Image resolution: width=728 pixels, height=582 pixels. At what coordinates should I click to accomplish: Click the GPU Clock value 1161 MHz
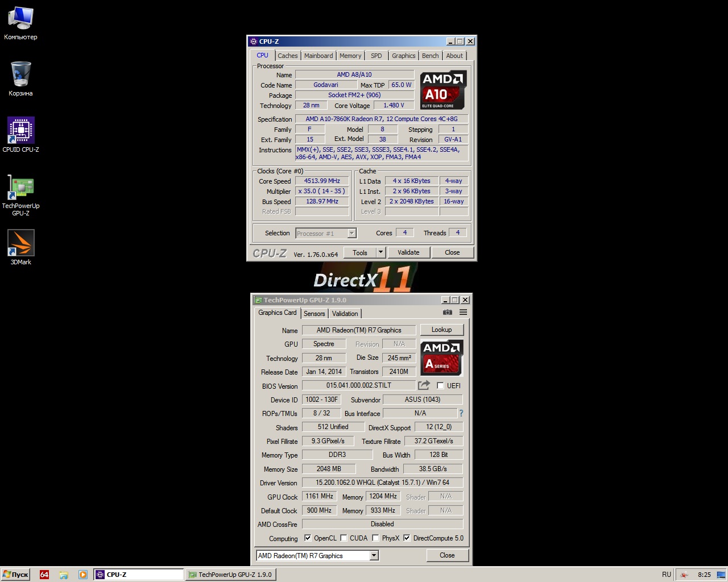point(320,496)
